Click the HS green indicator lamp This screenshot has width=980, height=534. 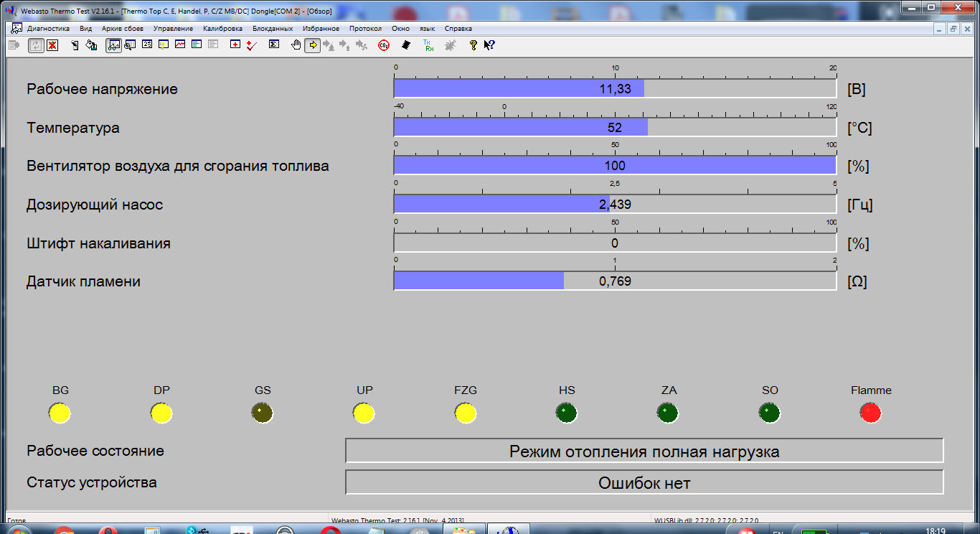(x=567, y=413)
